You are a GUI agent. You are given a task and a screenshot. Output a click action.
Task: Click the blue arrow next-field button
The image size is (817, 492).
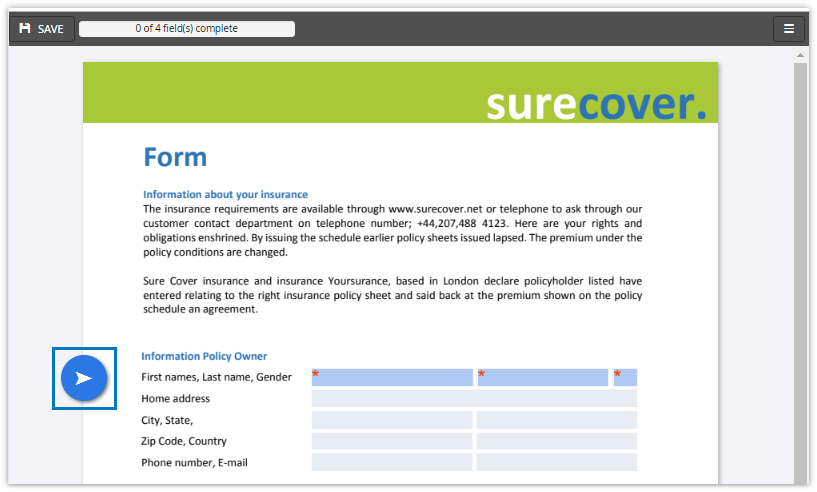(x=84, y=378)
